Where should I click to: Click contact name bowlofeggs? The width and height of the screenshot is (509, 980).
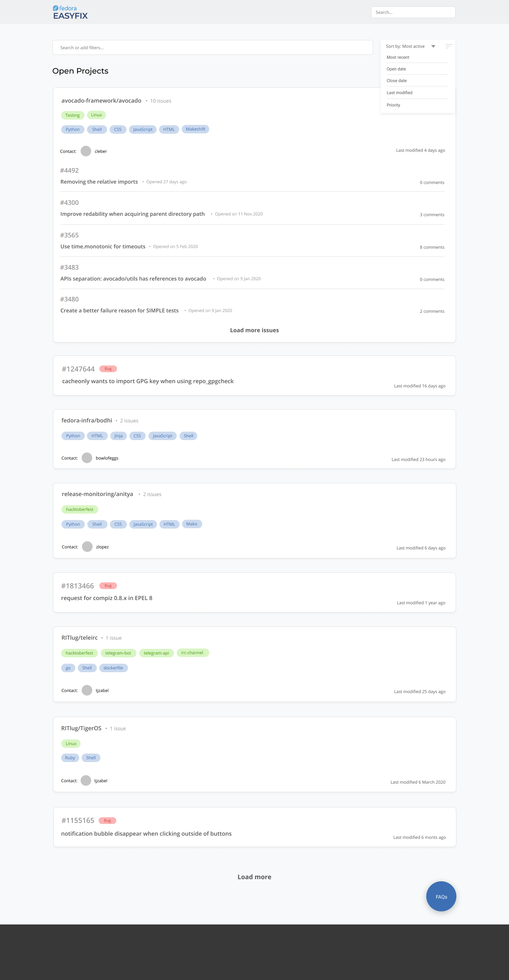[107, 458]
